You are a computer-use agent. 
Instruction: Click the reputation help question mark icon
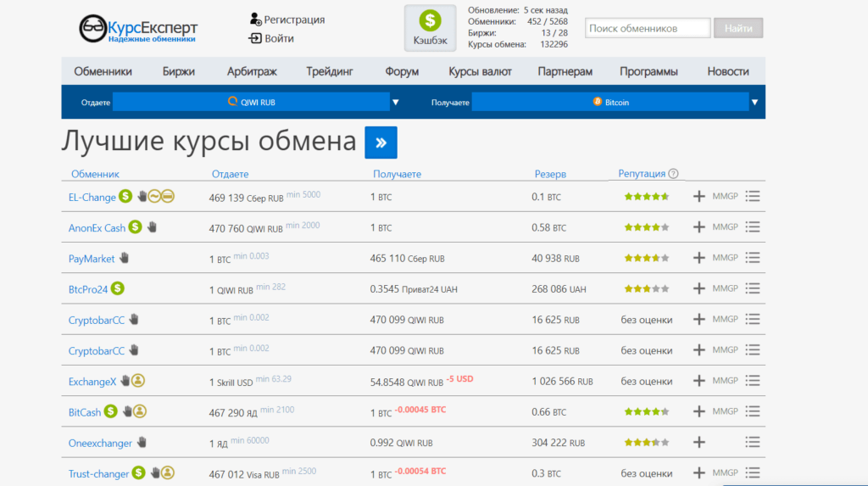click(673, 174)
